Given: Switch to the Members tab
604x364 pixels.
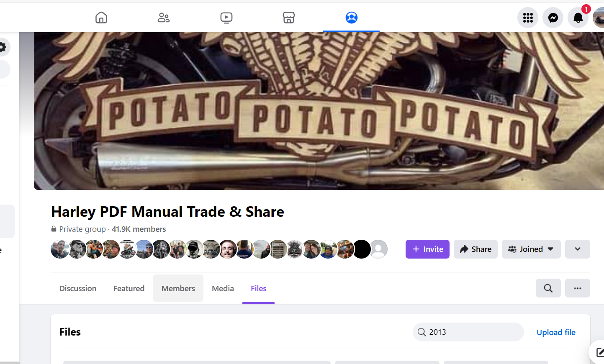Looking at the screenshot, I should pos(178,288).
